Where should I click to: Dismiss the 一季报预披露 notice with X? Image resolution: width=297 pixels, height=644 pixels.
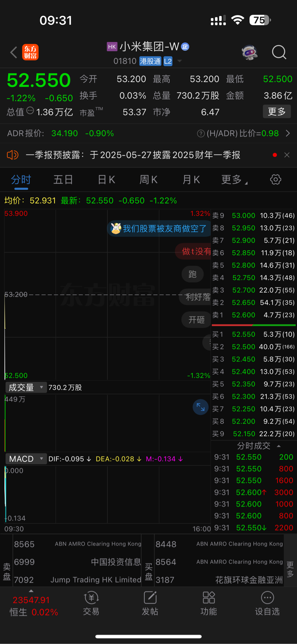(x=287, y=155)
